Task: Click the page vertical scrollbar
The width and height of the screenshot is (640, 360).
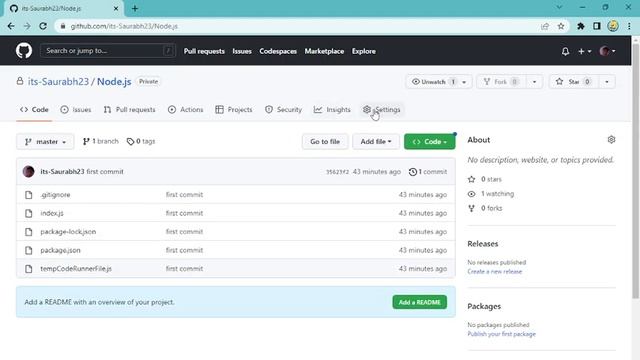Action: 636,171
